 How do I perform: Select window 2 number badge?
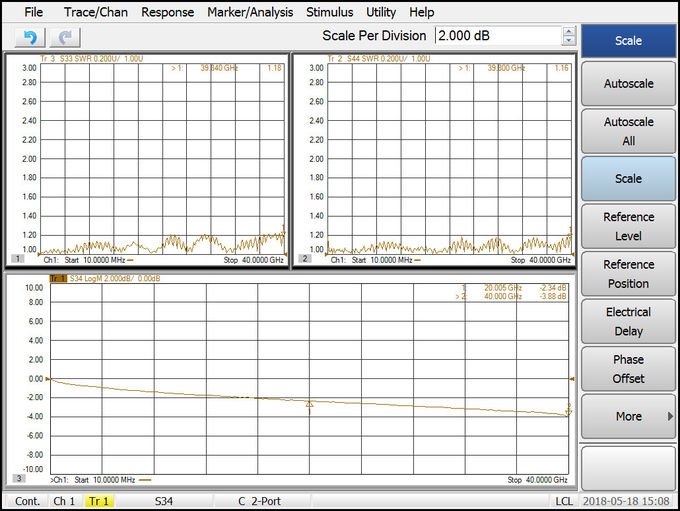[x=305, y=259]
